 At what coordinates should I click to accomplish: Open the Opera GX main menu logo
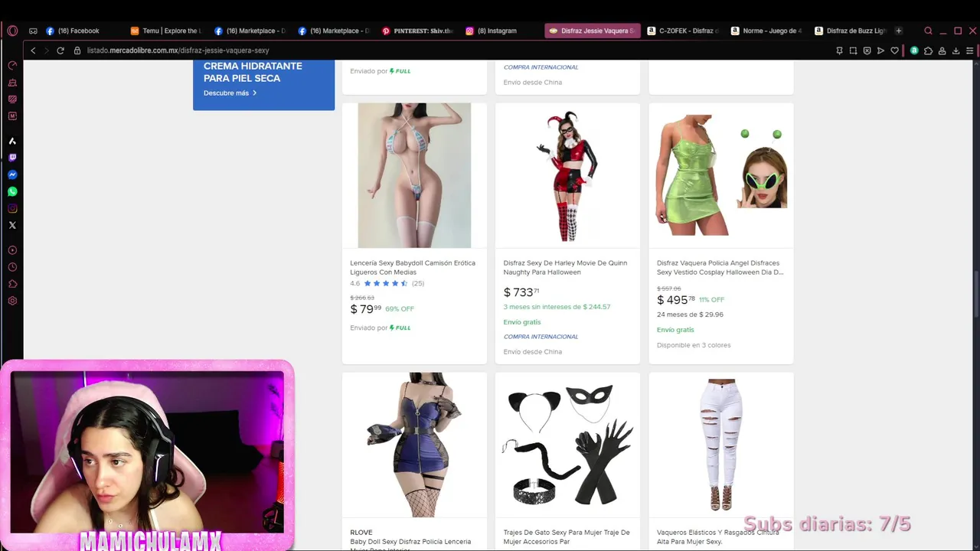point(12,31)
